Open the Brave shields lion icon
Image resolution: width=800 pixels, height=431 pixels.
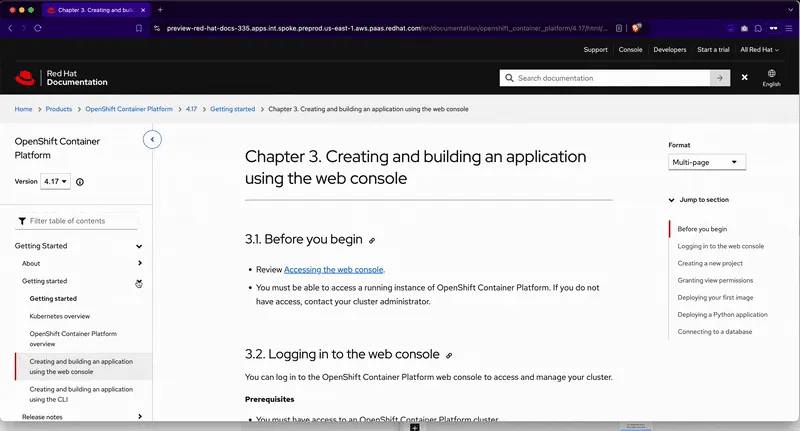point(636,28)
